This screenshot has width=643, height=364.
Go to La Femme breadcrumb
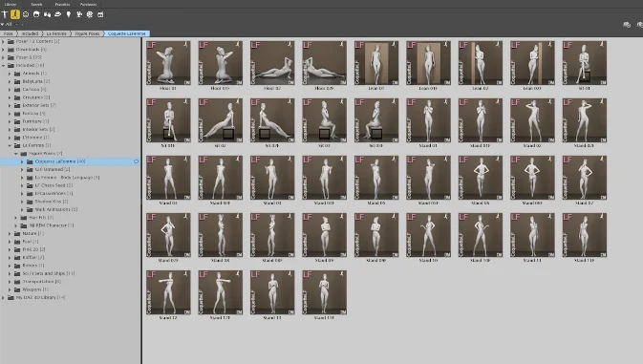56,33
